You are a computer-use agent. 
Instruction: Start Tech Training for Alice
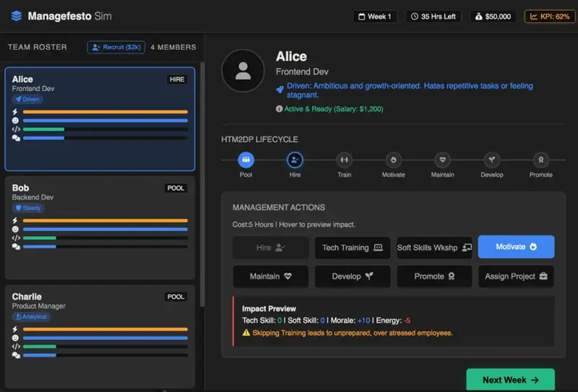(x=353, y=248)
